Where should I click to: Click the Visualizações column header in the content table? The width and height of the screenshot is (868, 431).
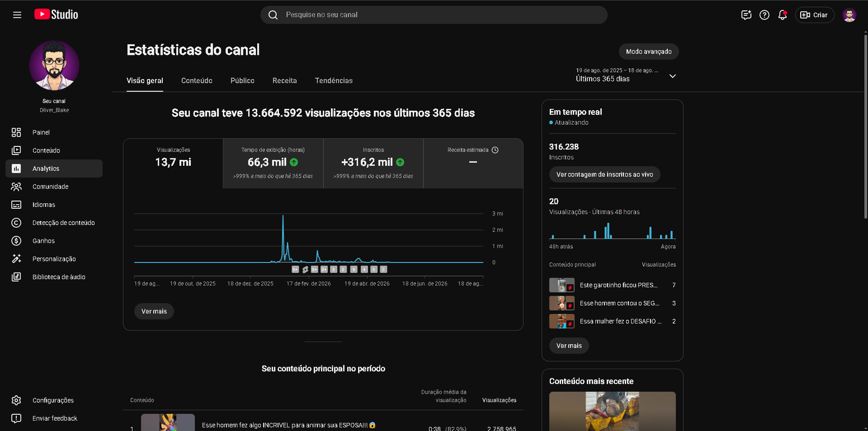(x=499, y=400)
